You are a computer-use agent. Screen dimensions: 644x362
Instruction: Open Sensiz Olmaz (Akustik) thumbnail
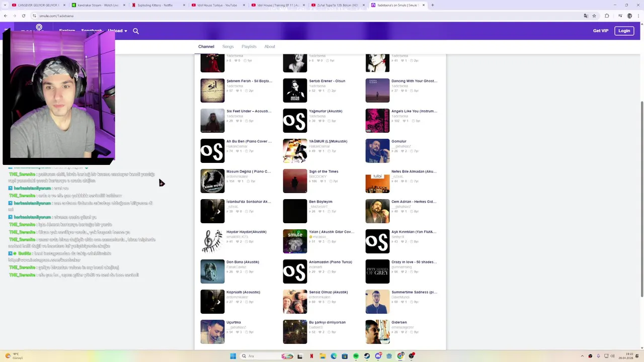[x=295, y=302]
